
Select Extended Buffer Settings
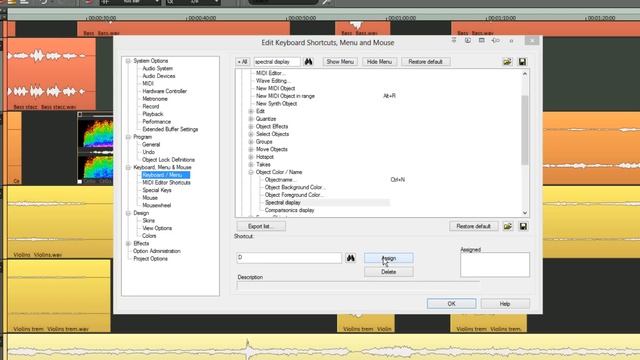(170, 129)
